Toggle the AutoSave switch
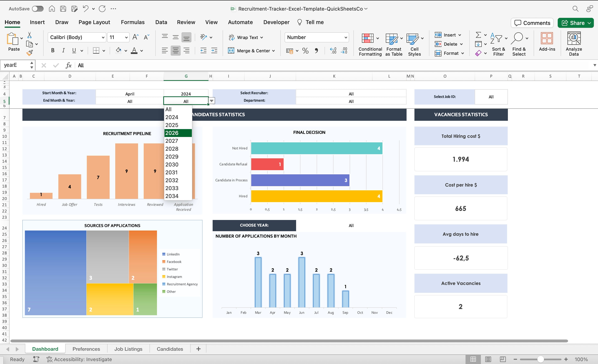The height and width of the screenshot is (364, 598). (38, 9)
